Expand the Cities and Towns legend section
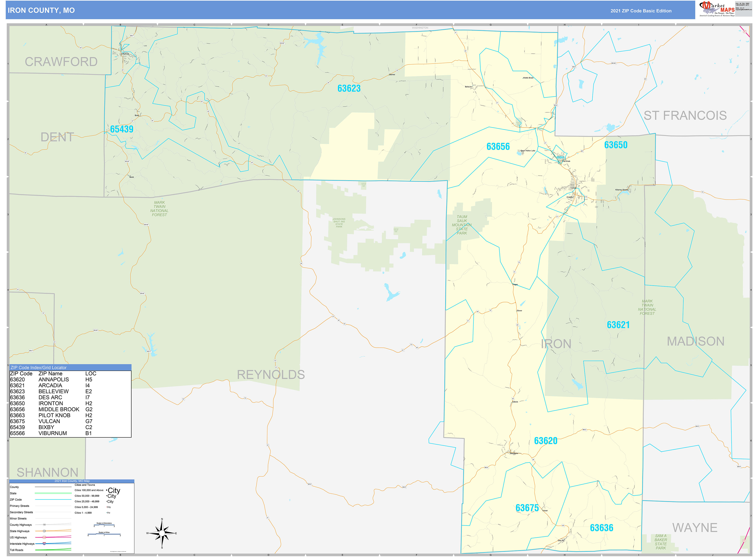The height and width of the screenshot is (557, 756). pos(85,485)
